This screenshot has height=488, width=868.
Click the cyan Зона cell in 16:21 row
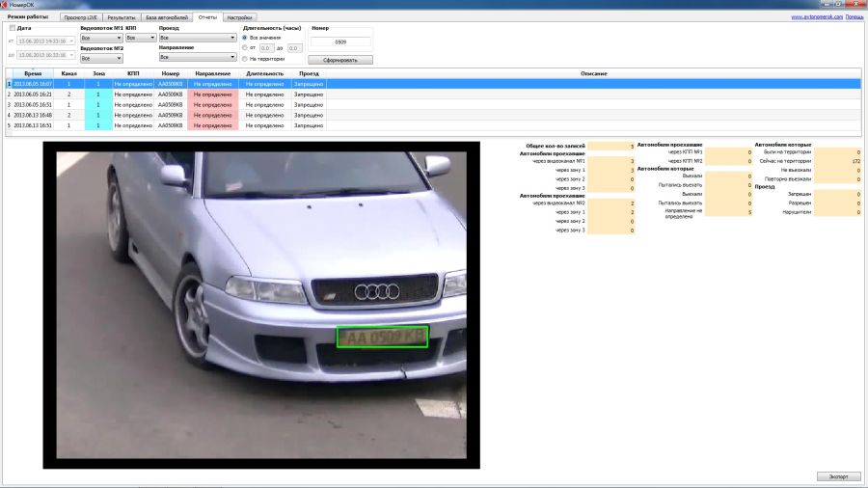98,95
